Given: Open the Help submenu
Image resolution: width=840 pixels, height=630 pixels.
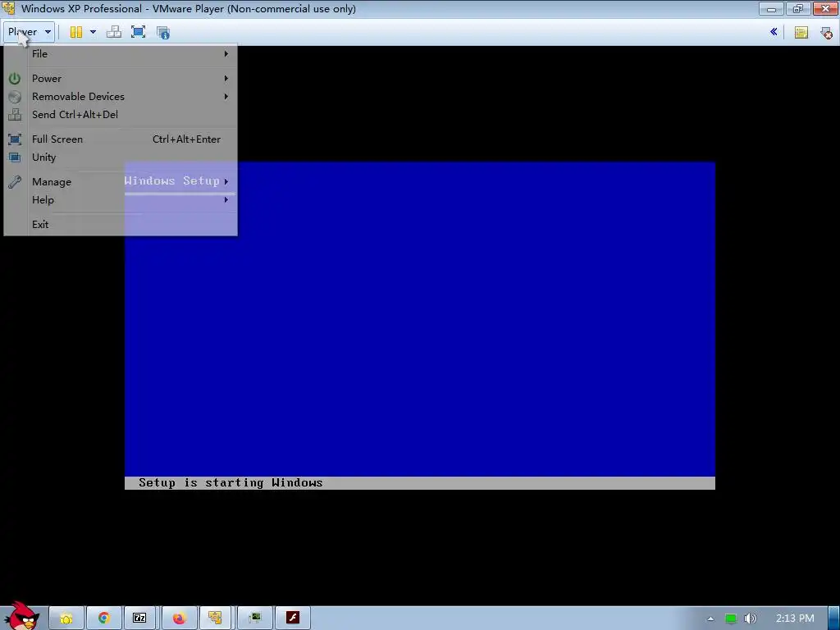Looking at the screenshot, I should coord(121,200).
